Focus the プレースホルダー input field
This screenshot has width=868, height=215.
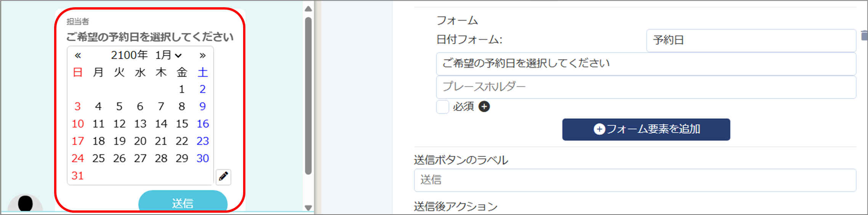[646, 87]
